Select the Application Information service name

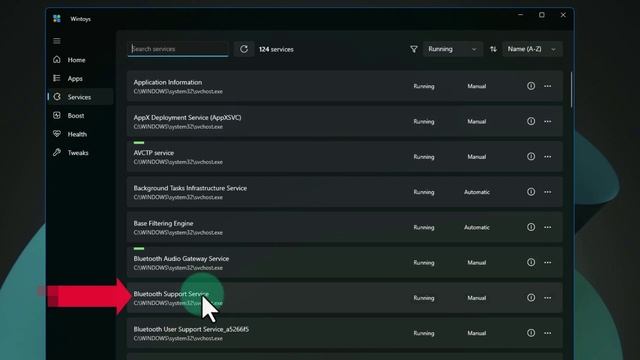click(x=168, y=82)
